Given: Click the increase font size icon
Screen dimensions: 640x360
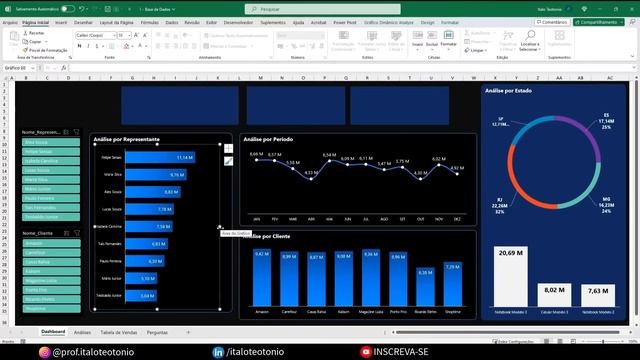Looking at the screenshot, I should click(x=136, y=36).
